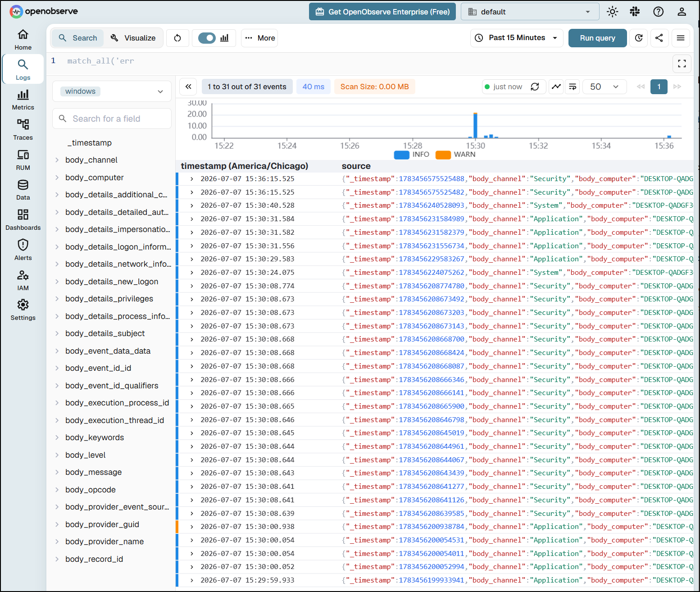Click the tall histogram bar at 15:30
Image resolution: width=700 pixels, height=592 pixels.
click(475, 125)
